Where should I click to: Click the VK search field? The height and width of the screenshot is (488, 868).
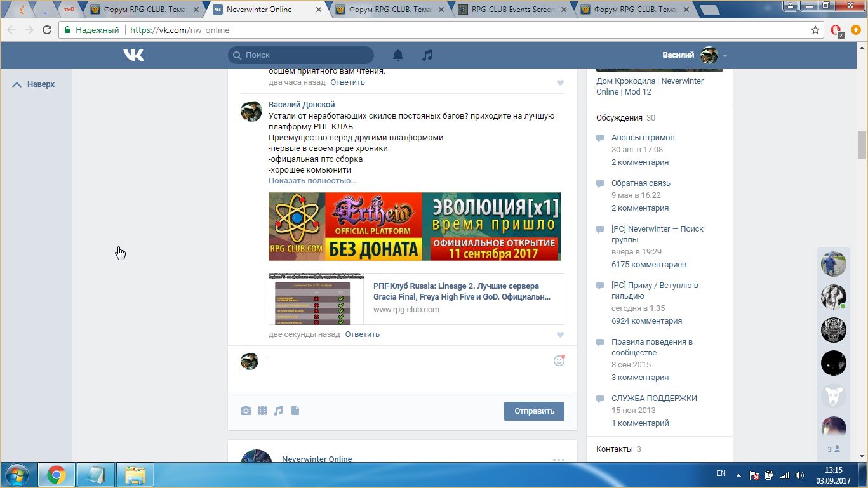click(x=301, y=55)
